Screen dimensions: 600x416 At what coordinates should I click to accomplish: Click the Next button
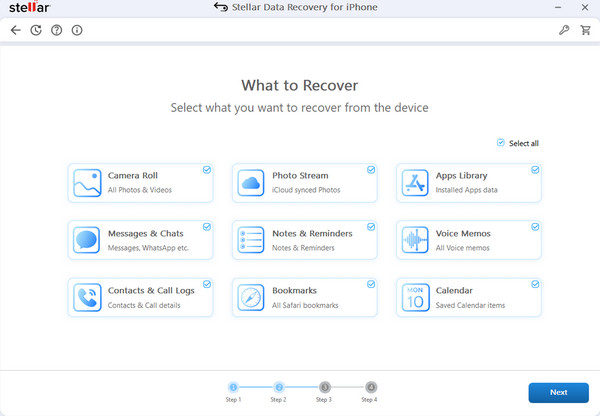[x=559, y=393]
